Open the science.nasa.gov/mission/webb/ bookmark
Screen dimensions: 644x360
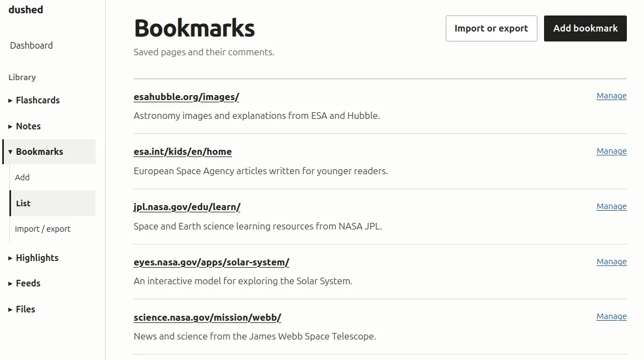208,317
